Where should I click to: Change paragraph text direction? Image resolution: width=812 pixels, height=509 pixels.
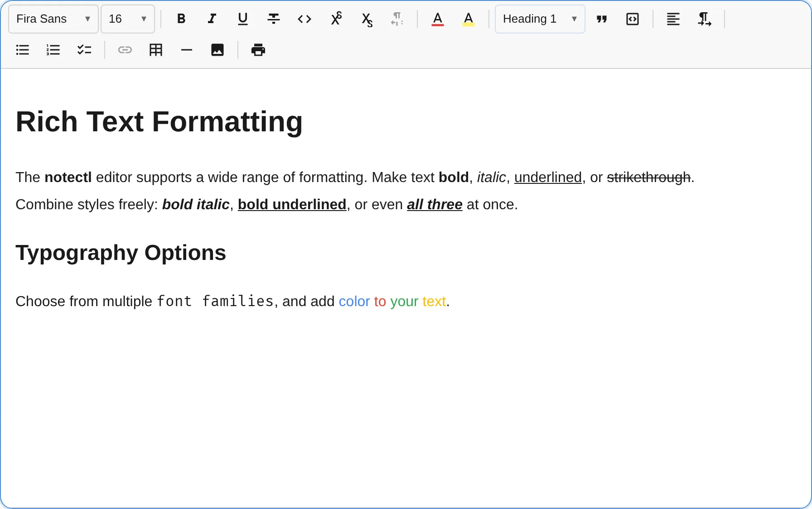click(x=704, y=19)
